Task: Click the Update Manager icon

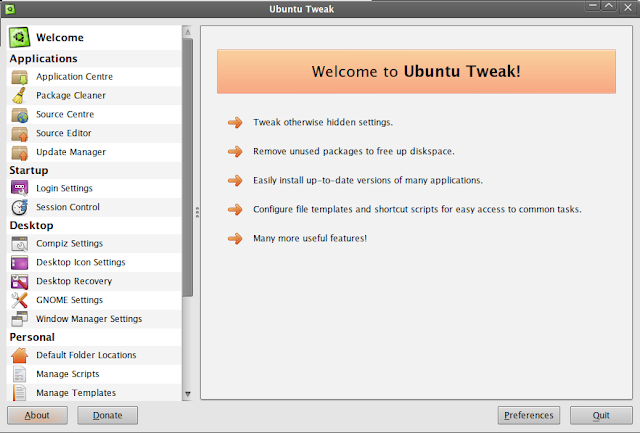Action: point(20,152)
